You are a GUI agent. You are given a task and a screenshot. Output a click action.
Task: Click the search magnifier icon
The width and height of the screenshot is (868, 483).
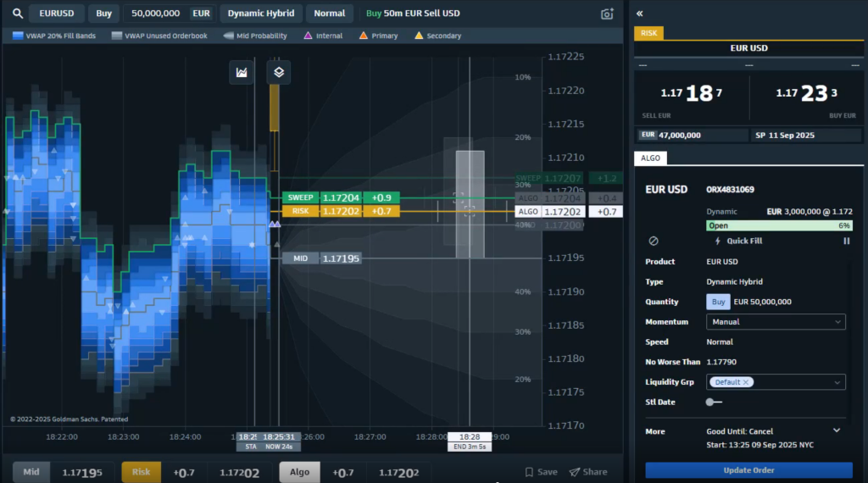point(17,14)
